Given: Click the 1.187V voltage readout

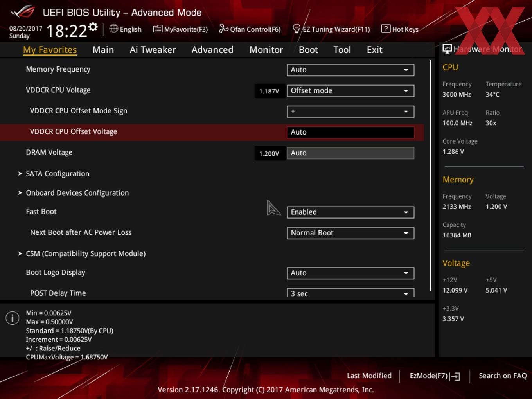Looking at the screenshot, I should coord(269,91).
